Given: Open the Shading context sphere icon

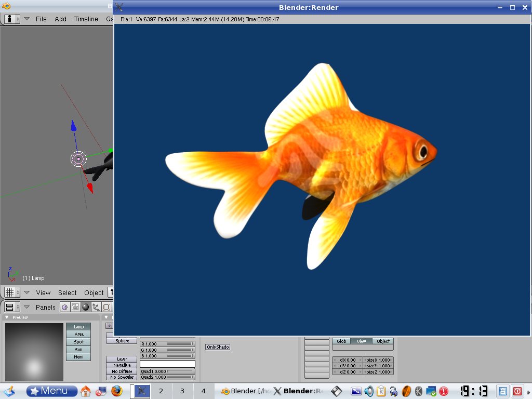Looking at the screenshot, I should pyautogui.click(x=85, y=307).
